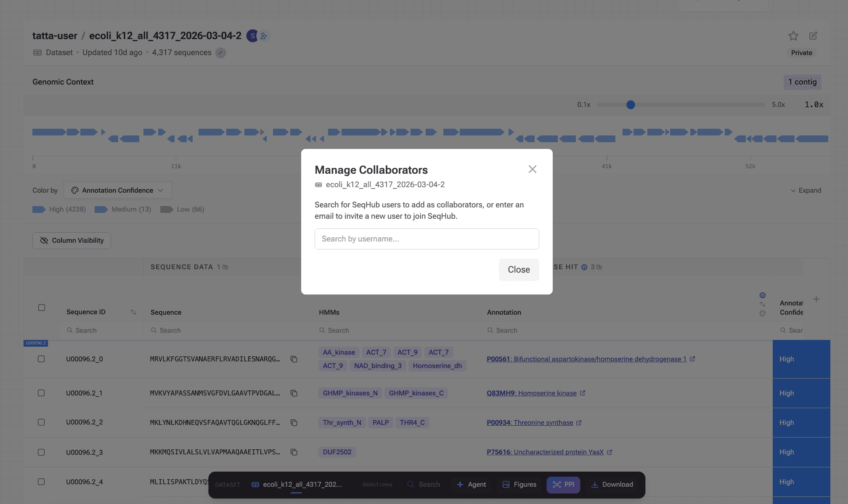Click Download in the bottom toolbar
The image size is (848, 504).
[x=612, y=485]
